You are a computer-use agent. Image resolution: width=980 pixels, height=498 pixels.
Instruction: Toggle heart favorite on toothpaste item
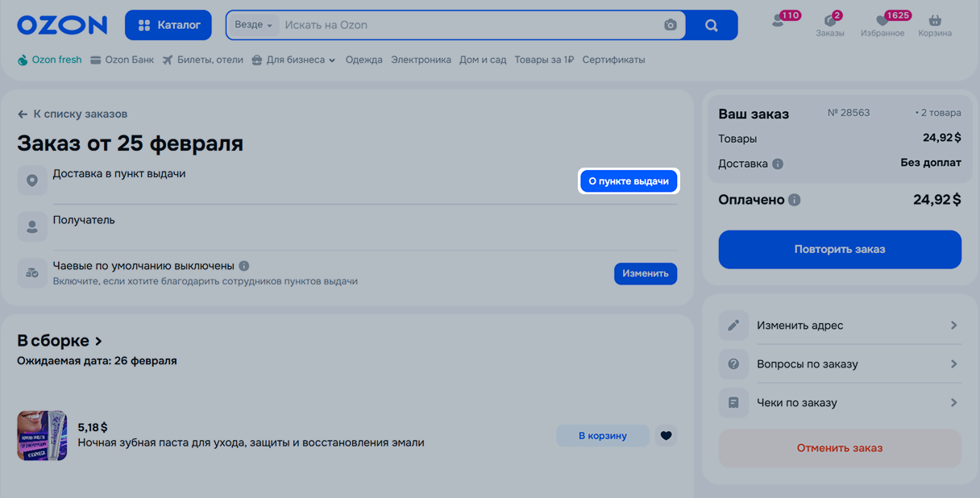(665, 436)
